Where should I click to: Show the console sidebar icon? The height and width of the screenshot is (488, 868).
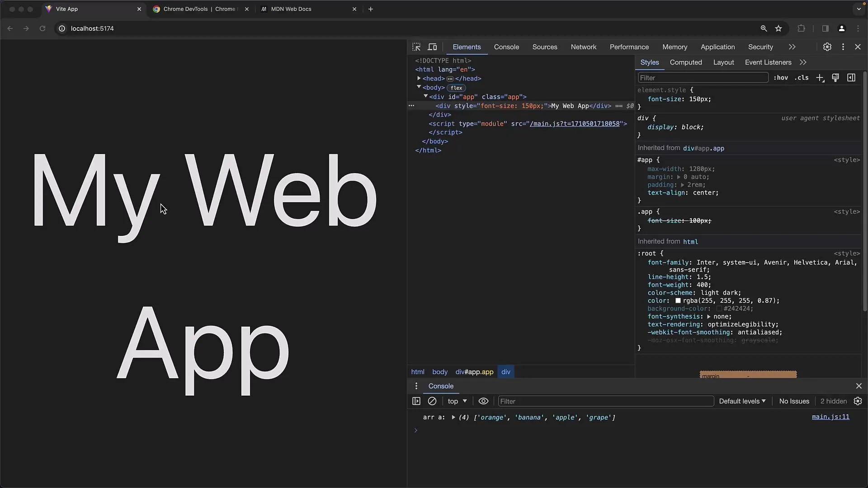click(x=416, y=401)
